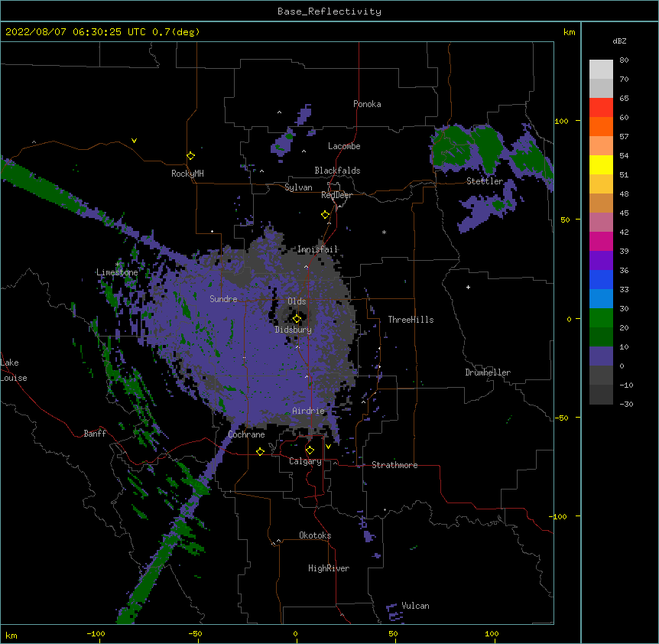Click the Okotoks town label
659x644 pixels.
point(315,535)
